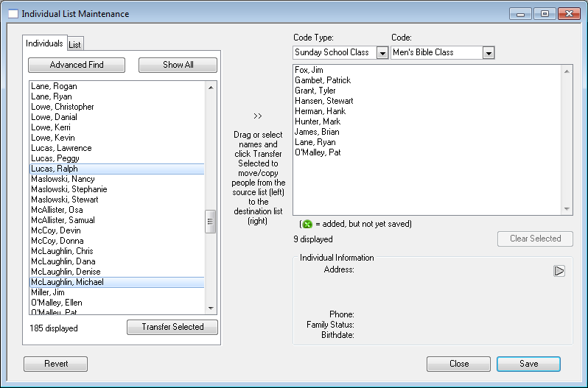Open the Code Type dropdown
Screen dimensions: 588x388
pyautogui.click(x=382, y=53)
